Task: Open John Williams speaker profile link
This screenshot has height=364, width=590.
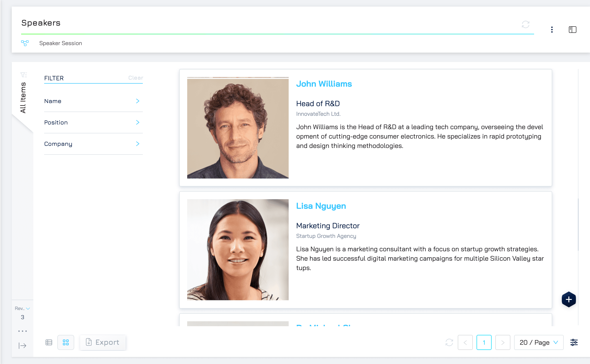Action: (x=324, y=84)
